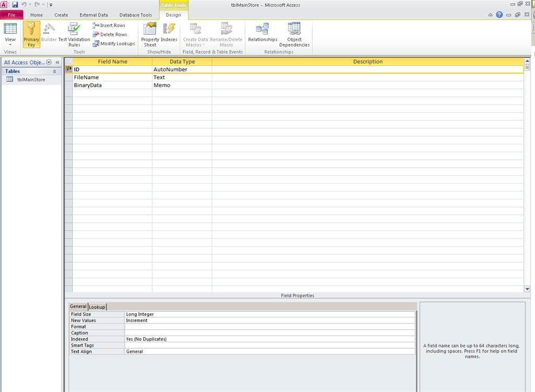The image size is (535, 392).
Task: Select the Design ribbon tab
Action: [x=173, y=15]
